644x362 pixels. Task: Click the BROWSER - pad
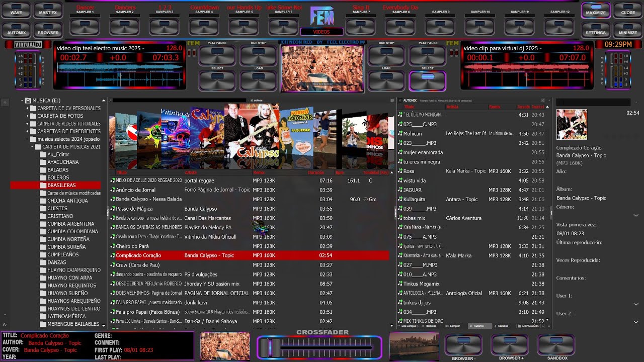coord(463,345)
